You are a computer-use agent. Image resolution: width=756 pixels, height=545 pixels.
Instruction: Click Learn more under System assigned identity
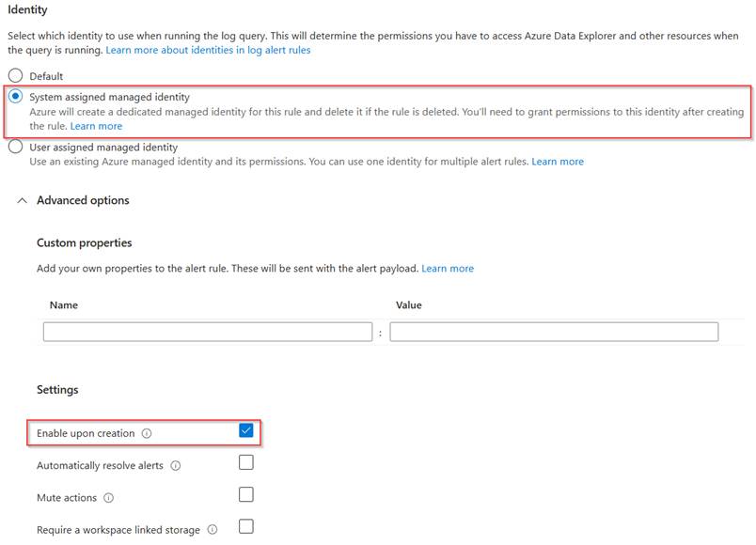(96, 126)
